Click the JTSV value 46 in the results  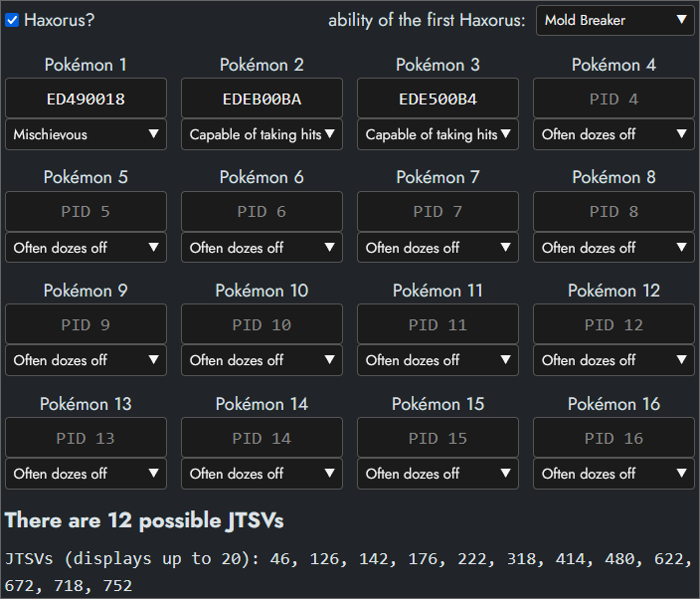[x=280, y=559]
